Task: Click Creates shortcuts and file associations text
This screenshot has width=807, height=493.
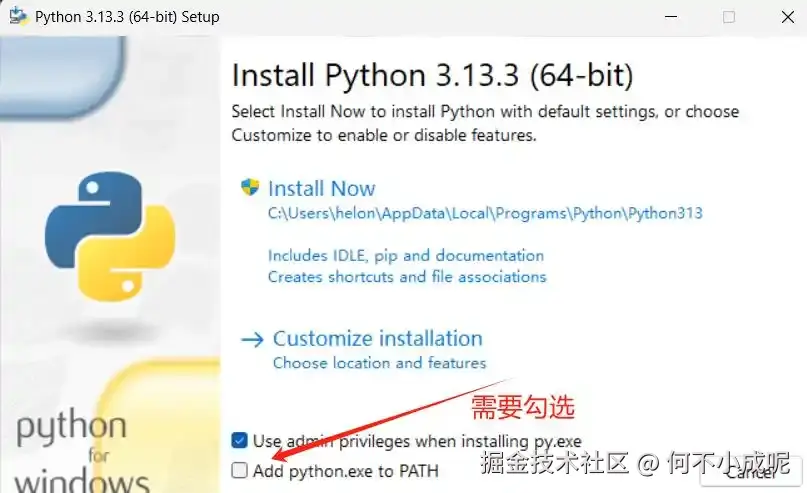Action: point(407,277)
